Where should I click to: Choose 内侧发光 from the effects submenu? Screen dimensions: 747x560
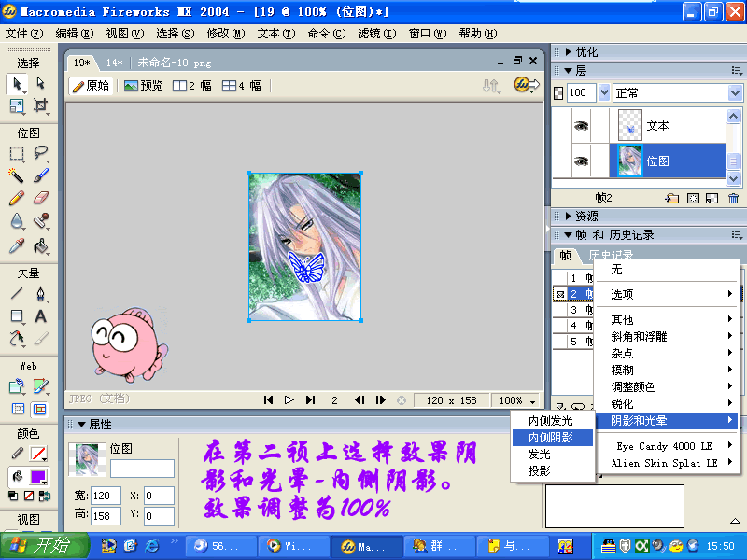tap(553, 421)
